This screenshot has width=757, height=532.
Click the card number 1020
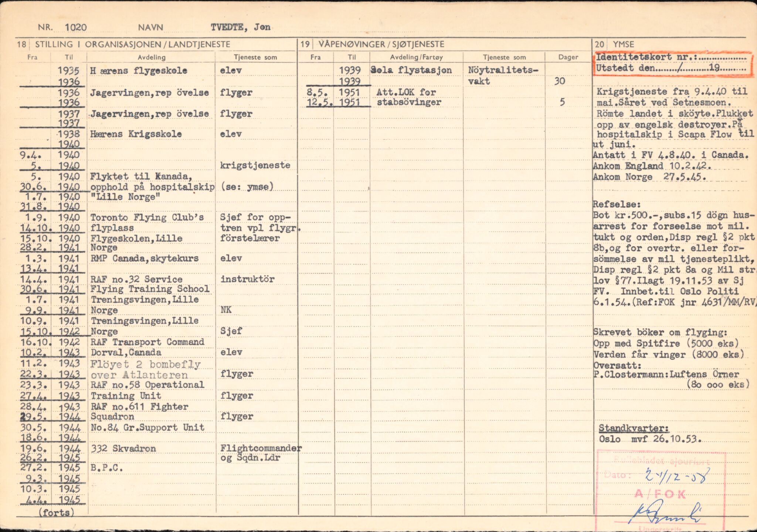click(76, 27)
